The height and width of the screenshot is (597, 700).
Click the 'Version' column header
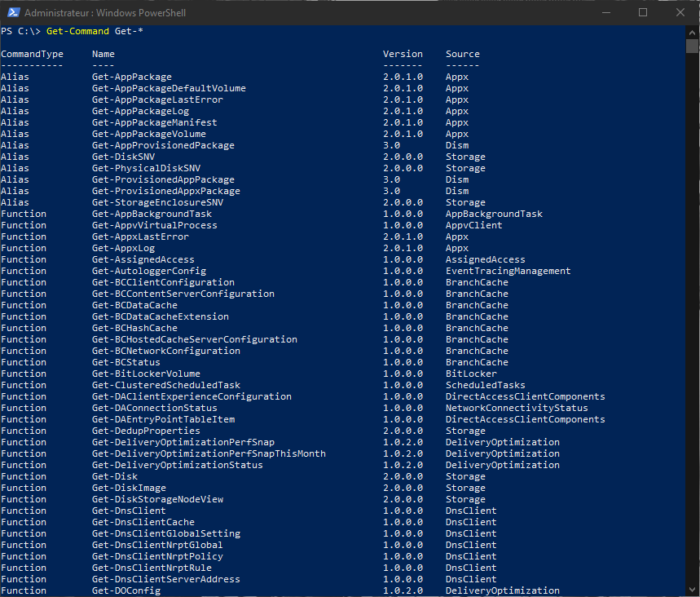(x=403, y=54)
